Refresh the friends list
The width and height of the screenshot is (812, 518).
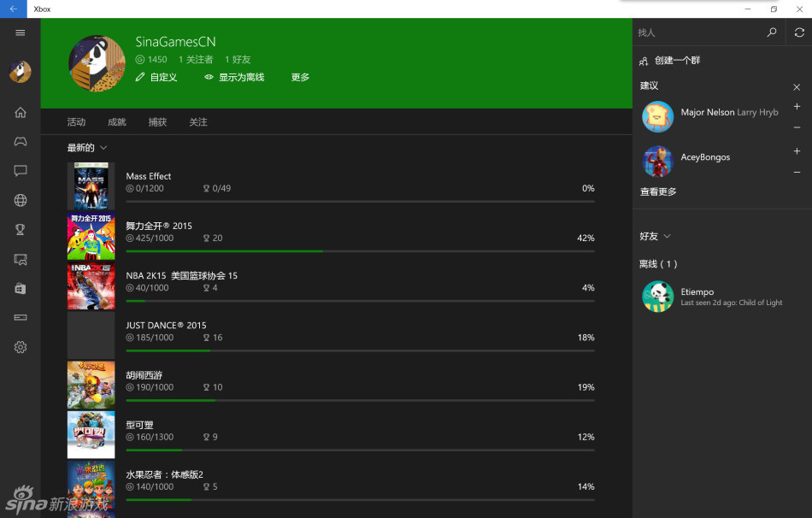(x=799, y=32)
